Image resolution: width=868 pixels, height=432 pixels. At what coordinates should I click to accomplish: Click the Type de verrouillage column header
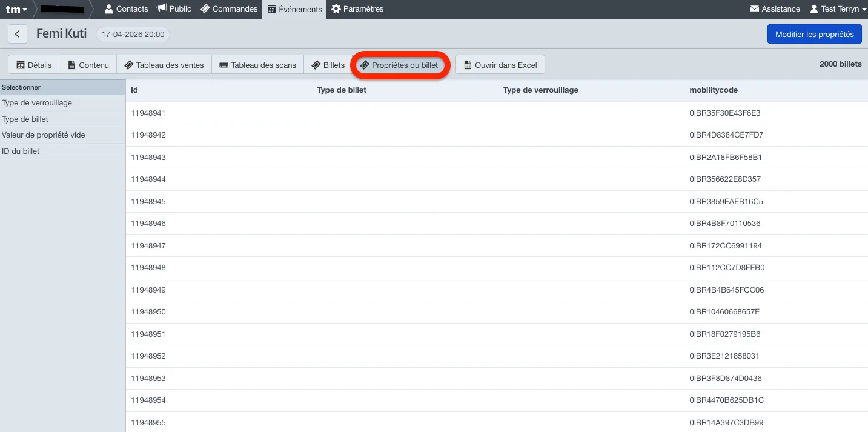(541, 90)
